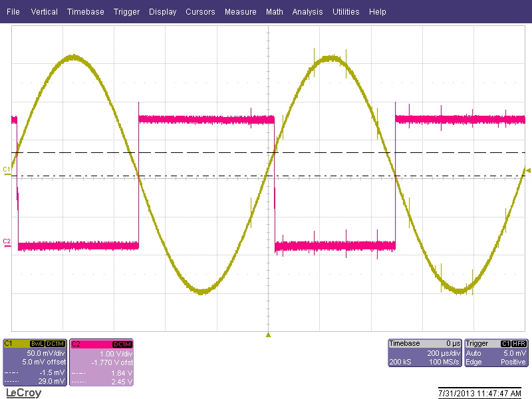Click the Edge trigger type label
The image size is (532, 399).
473,362
